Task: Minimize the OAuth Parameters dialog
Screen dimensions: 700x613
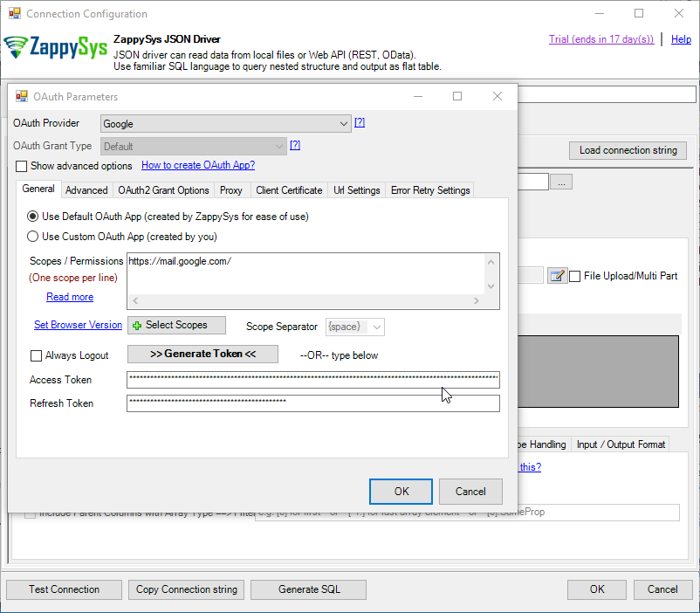Action: pos(418,96)
